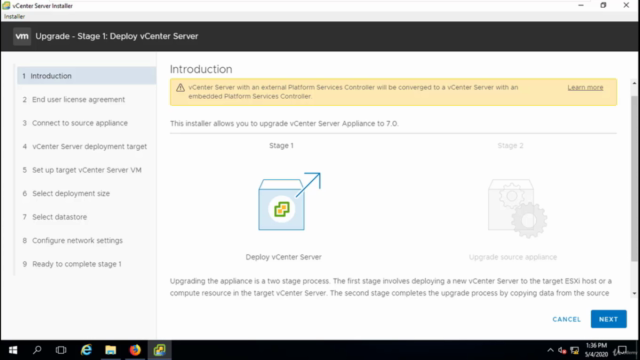Viewport: 640px width, 360px height.
Task: Click the Introduction page heading
Action: pyautogui.click(x=201, y=69)
